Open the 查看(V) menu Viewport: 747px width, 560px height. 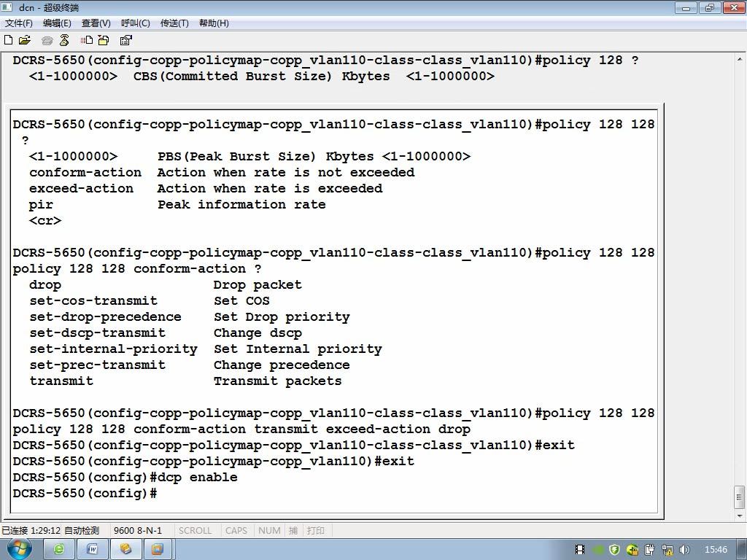pos(96,23)
